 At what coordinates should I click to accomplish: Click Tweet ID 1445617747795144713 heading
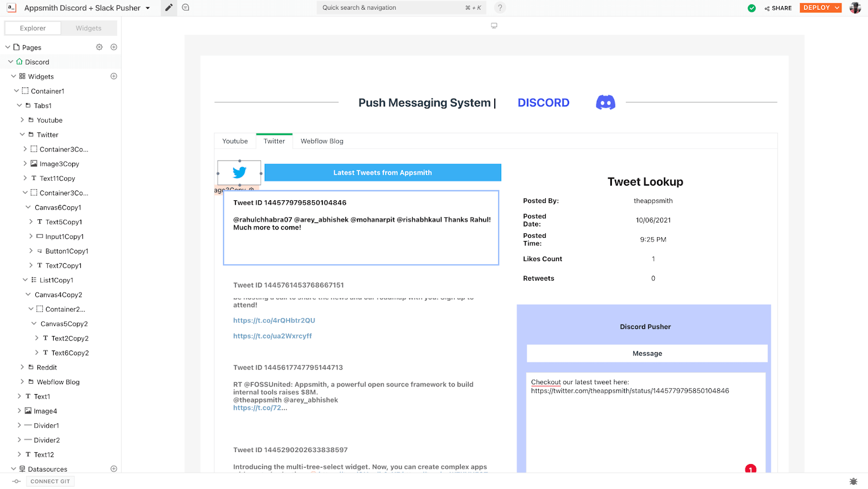(288, 367)
